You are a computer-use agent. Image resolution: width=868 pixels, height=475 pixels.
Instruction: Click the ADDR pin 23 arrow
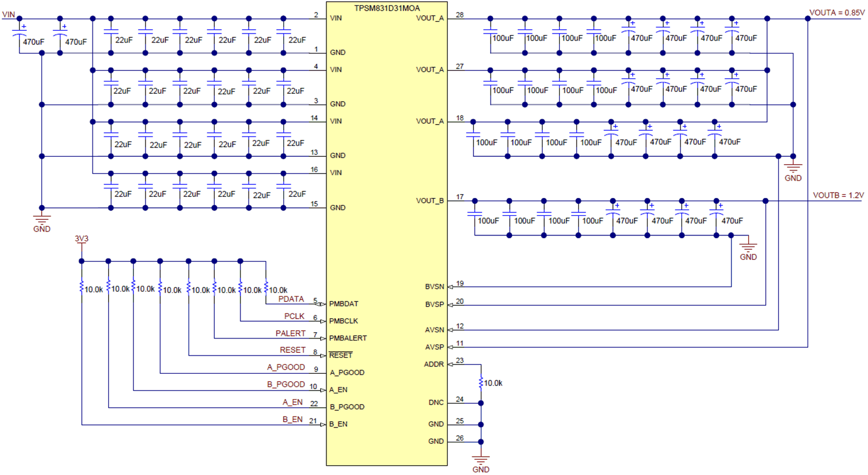point(450,364)
